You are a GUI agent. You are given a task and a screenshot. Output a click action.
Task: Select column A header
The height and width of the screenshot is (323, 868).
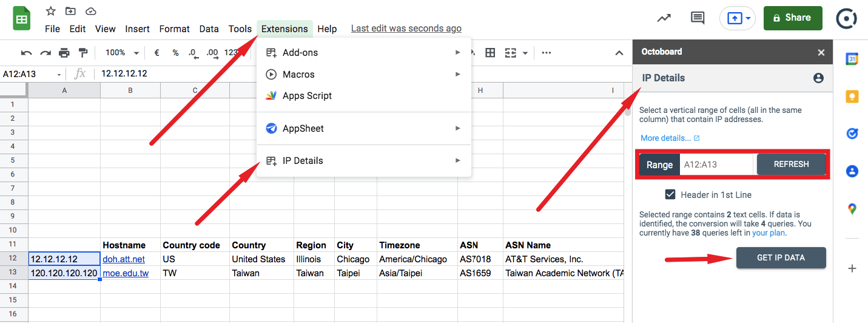(64, 90)
